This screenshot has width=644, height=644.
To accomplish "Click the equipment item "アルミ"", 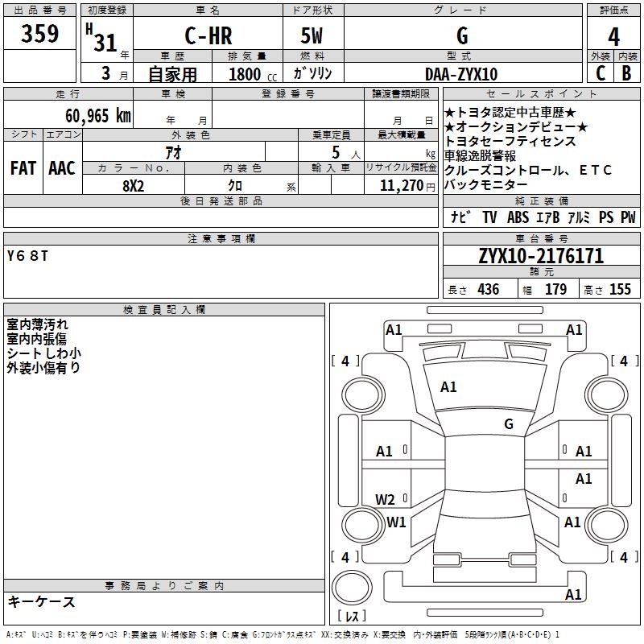I will tap(579, 217).
